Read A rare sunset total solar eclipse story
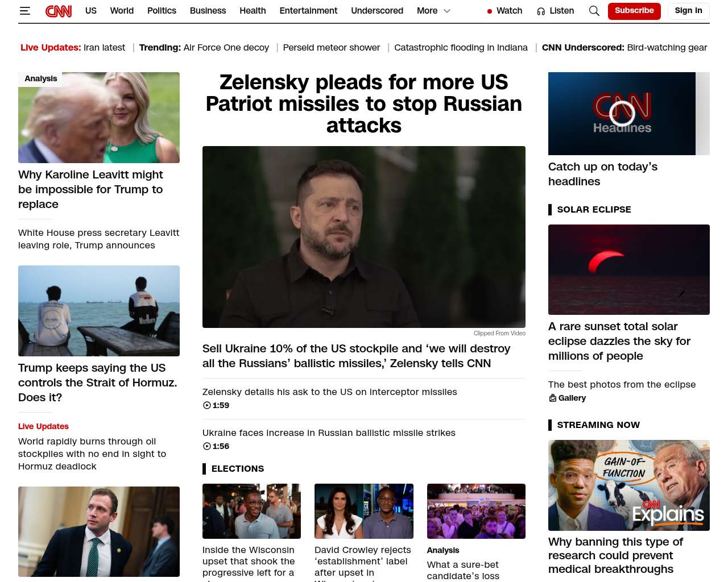The width and height of the screenshot is (728, 582). (619, 341)
